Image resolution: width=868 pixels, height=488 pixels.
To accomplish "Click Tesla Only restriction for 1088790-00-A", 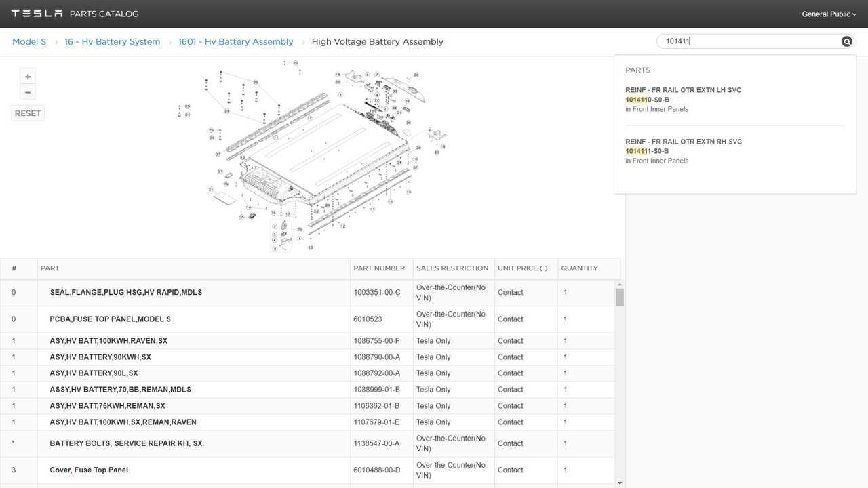I will [433, 357].
